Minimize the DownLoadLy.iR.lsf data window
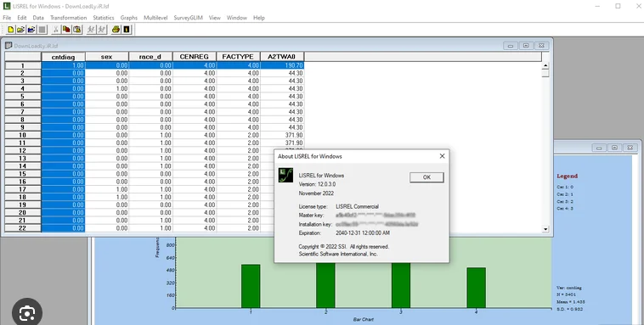Viewport: 644px width, 325px height. [x=511, y=46]
